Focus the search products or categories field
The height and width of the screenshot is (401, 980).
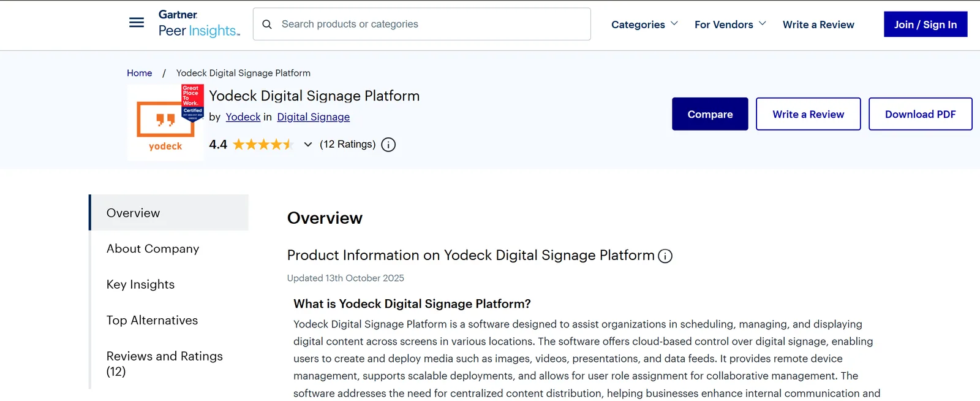point(422,24)
